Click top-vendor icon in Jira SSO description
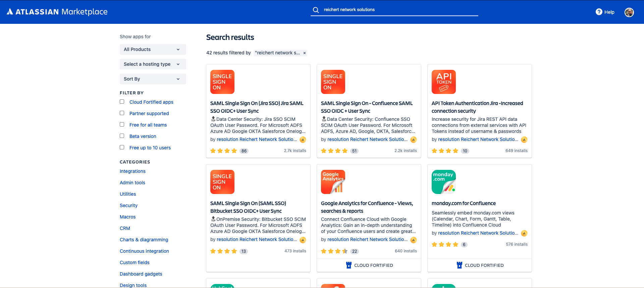This screenshot has height=288, width=644. pyautogui.click(x=213, y=119)
